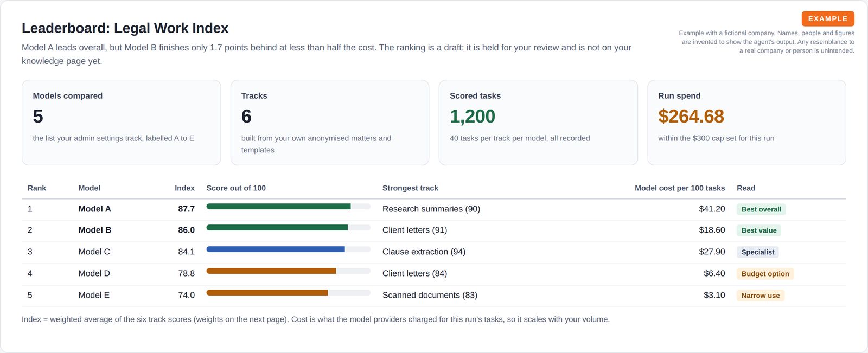Click the Scored tasks value 1,200
Viewport: 868px width, 353px height.
tap(472, 116)
